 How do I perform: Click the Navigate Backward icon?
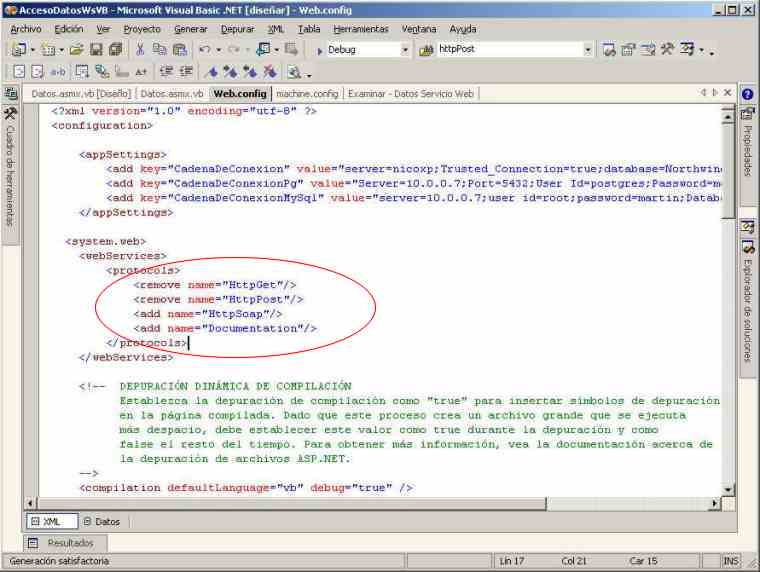[x=264, y=49]
